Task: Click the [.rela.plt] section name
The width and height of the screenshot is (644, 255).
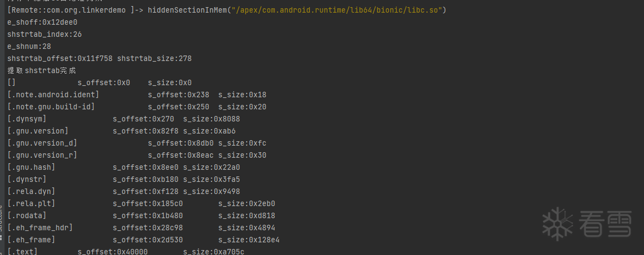Action: click(x=31, y=203)
